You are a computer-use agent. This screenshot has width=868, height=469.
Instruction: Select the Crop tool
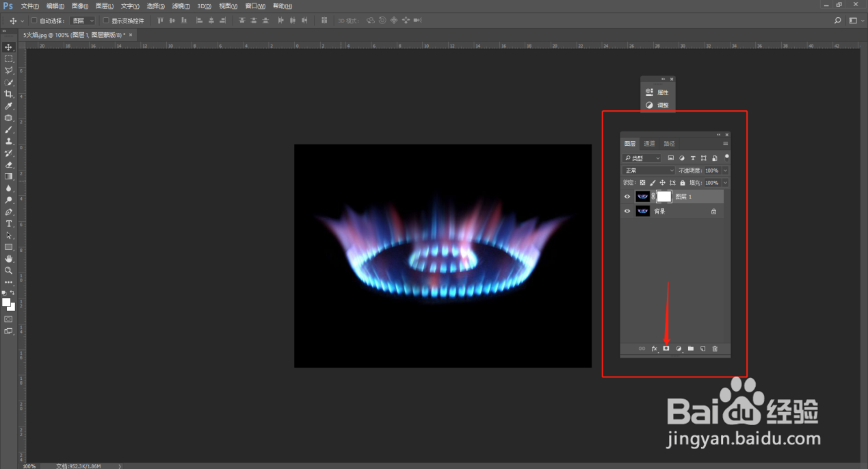tap(8, 94)
